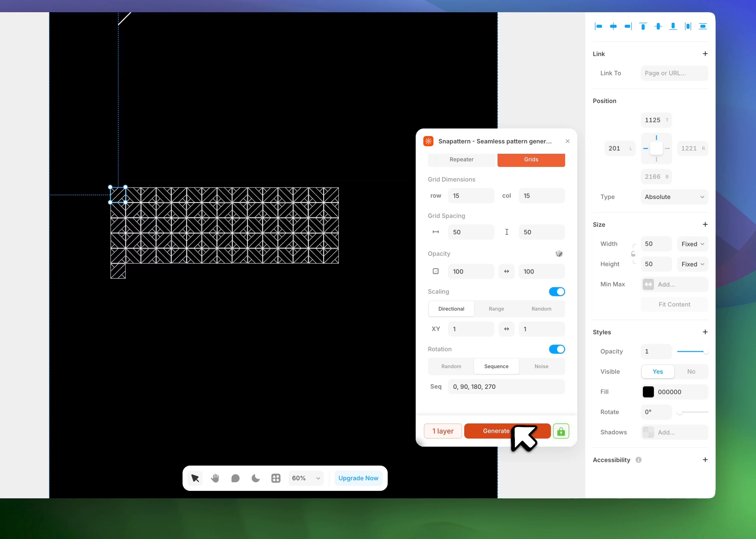Open the Height Fixed sizing dropdown

[x=692, y=264]
